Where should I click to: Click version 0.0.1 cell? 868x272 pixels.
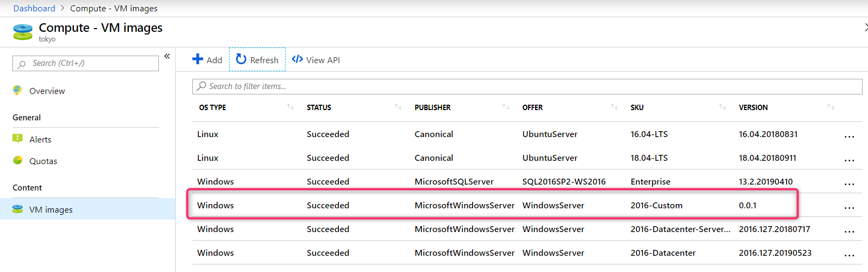coord(748,206)
